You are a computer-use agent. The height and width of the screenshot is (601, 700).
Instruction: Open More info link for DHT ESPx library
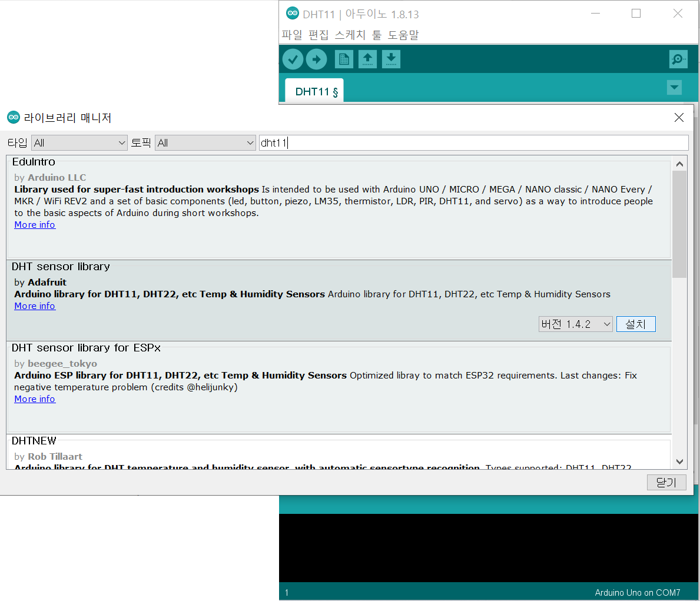35,399
